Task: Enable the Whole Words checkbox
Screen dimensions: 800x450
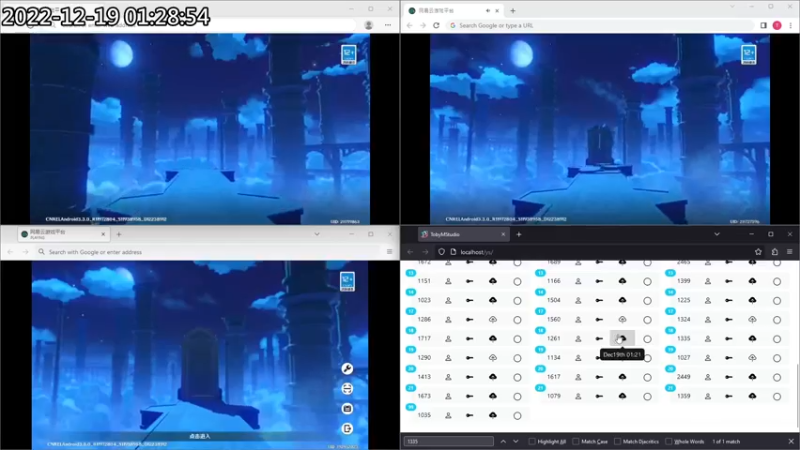Action: (669, 441)
